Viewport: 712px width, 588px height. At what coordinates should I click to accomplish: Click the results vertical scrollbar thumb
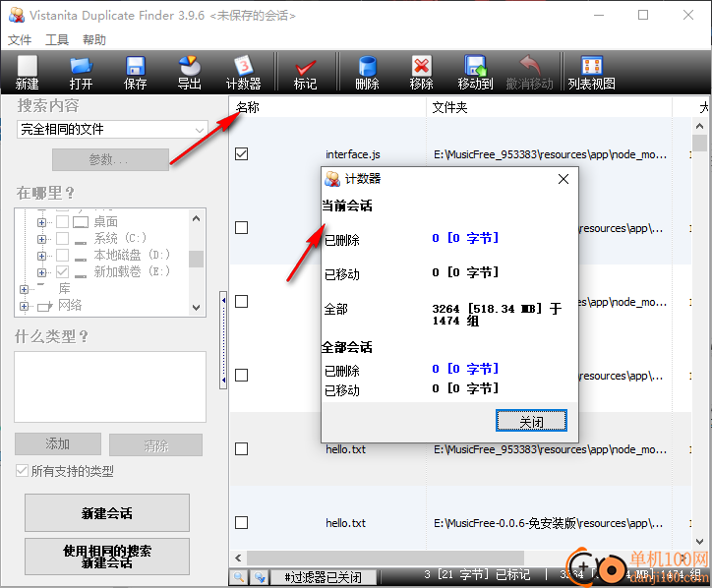tap(700, 143)
